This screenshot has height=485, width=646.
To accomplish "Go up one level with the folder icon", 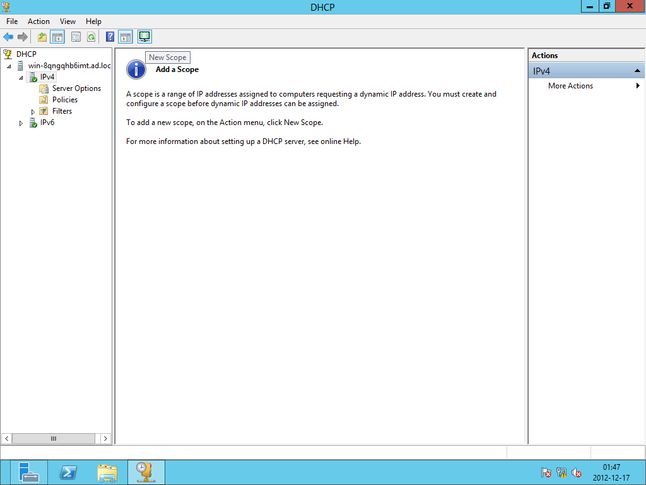I will pos(42,37).
